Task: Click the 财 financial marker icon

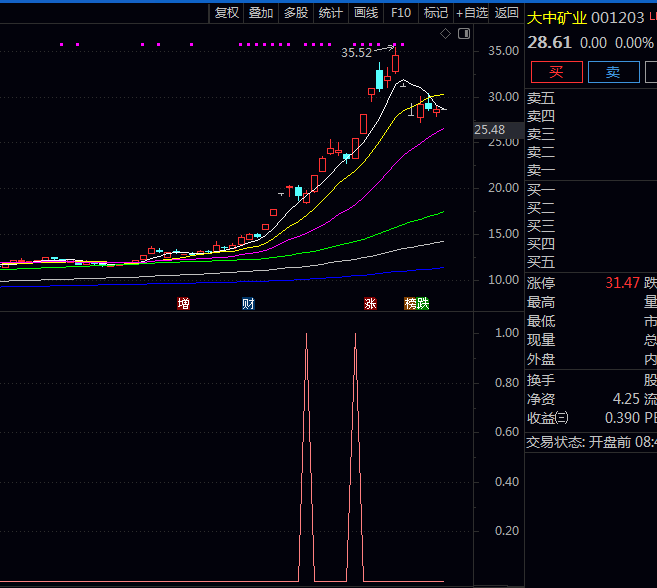Action: tap(248, 303)
